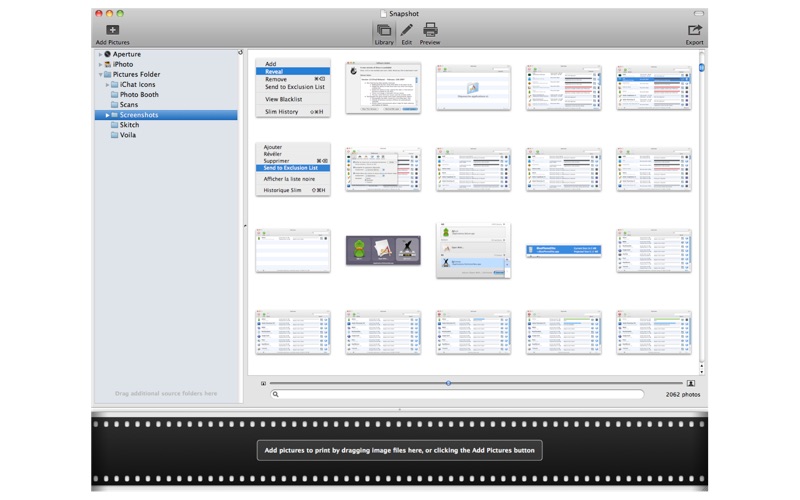Screen dimensions: 800x500
Task: Switch to the Library view icon
Action: [384, 30]
